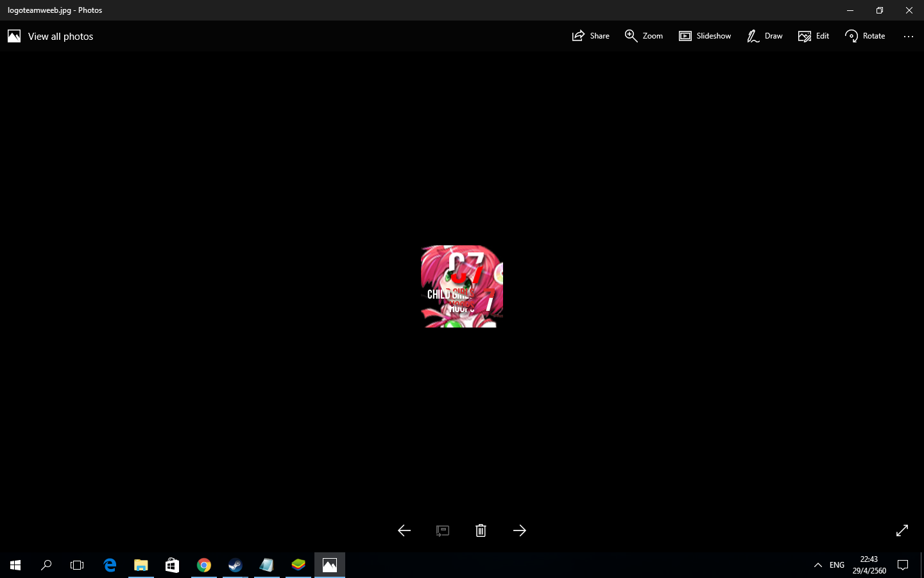The width and height of the screenshot is (924, 578).
Task: Open the See more ellipsis menu
Action: (909, 37)
